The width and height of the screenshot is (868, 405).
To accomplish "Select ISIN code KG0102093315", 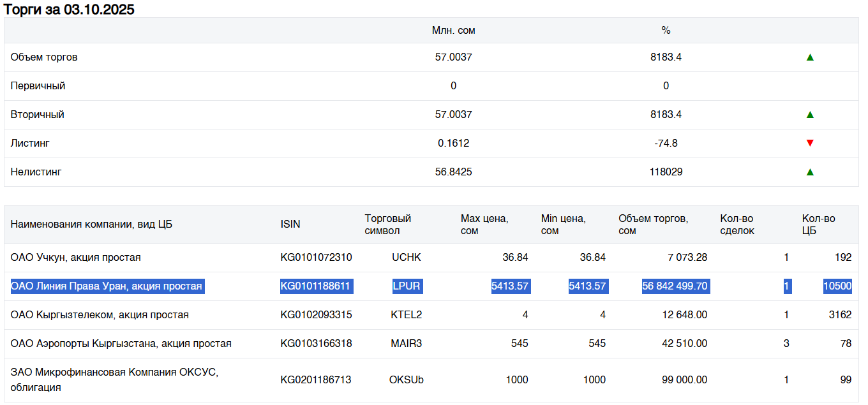I will 316,315.
